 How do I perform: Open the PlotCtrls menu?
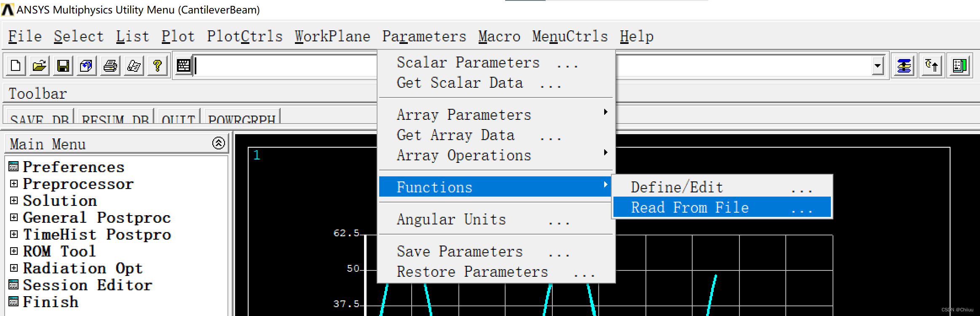click(245, 36)
